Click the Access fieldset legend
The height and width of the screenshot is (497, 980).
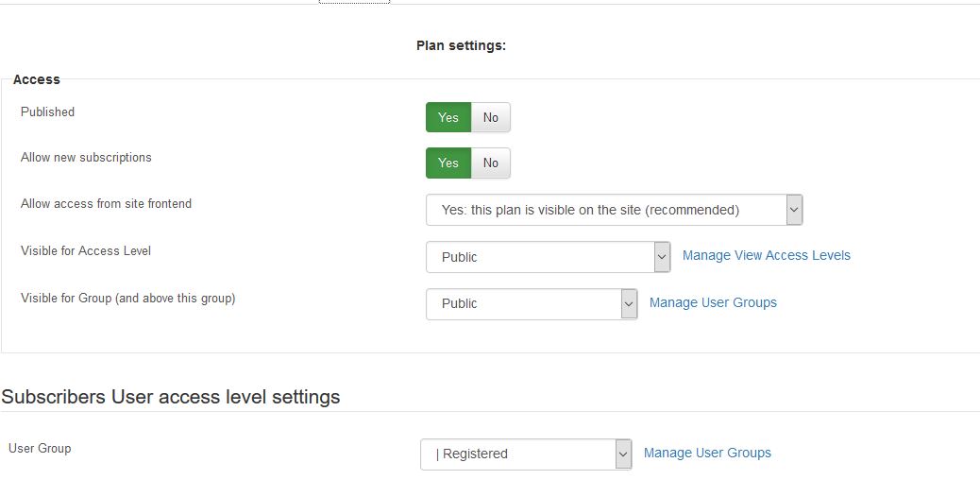click(36, 79)
